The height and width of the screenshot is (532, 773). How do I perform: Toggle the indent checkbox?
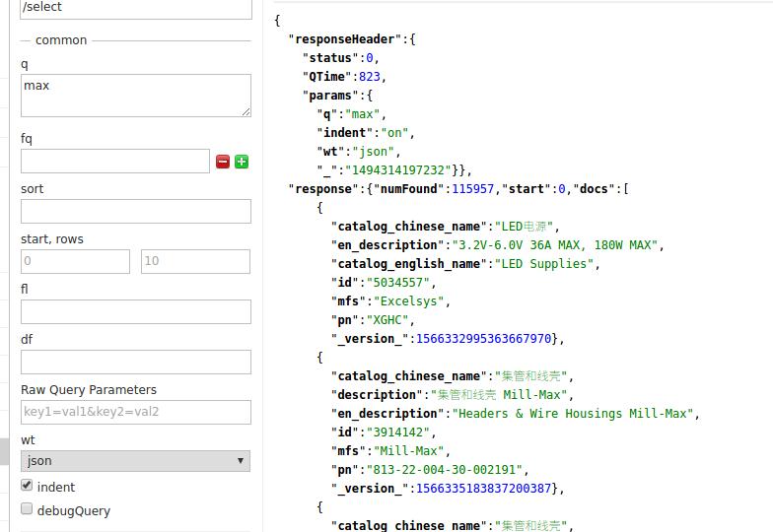pos(27,485)
